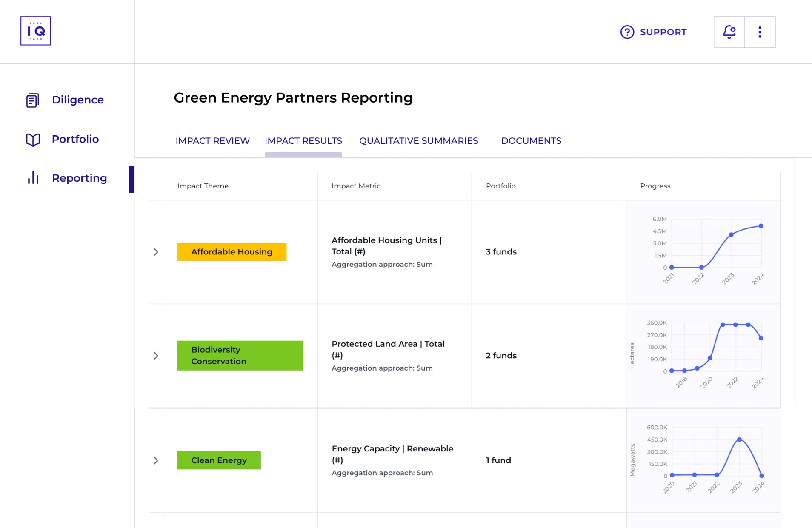Open the Portfolio sidebar link
Screen dimensions: 812x528
point(75,139)
